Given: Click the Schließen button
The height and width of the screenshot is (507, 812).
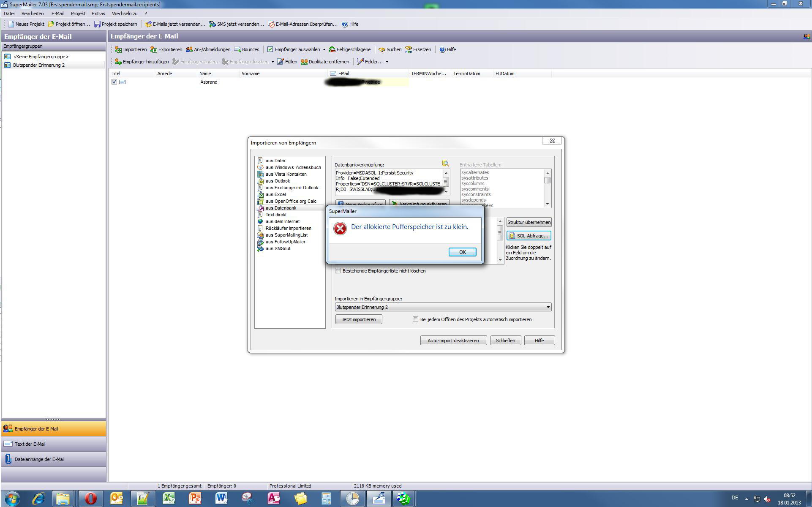Looking at the screenshot, I should pyautogui.click(x=505, y=341).
